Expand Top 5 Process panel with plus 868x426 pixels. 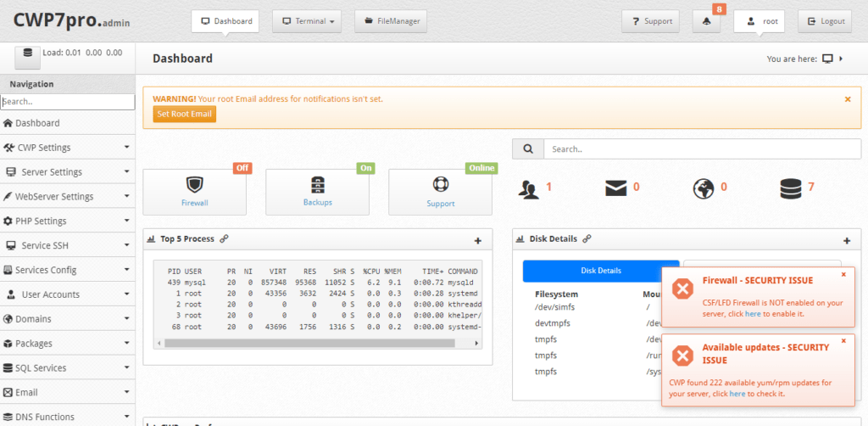point(478,240)
